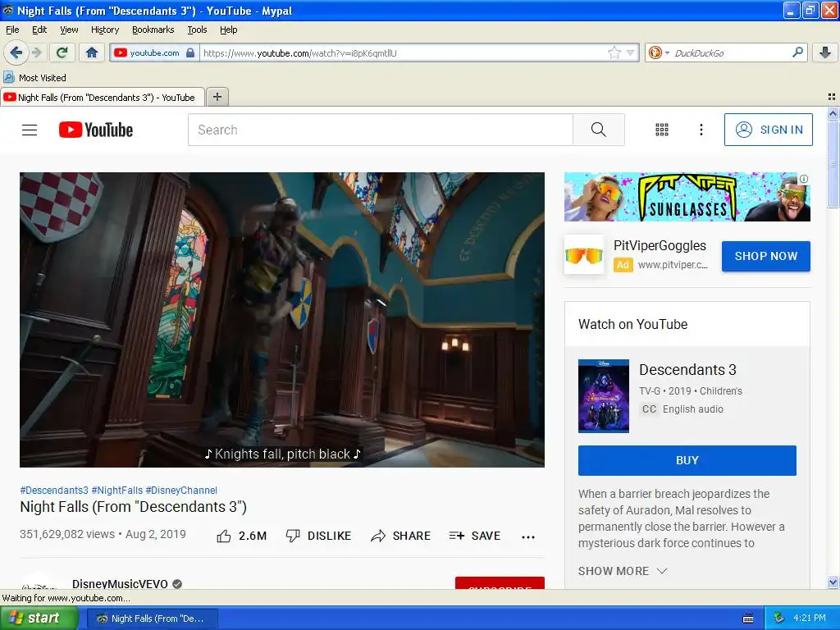This screenshot has height=630, width=840.
Task: Click the Descendants 3 movie title
Action: [x=687, y=370]
